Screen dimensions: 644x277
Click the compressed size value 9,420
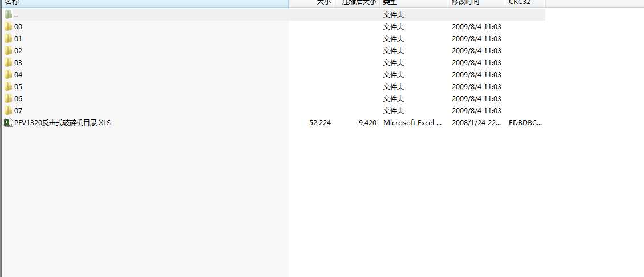[x=367, y=122]
